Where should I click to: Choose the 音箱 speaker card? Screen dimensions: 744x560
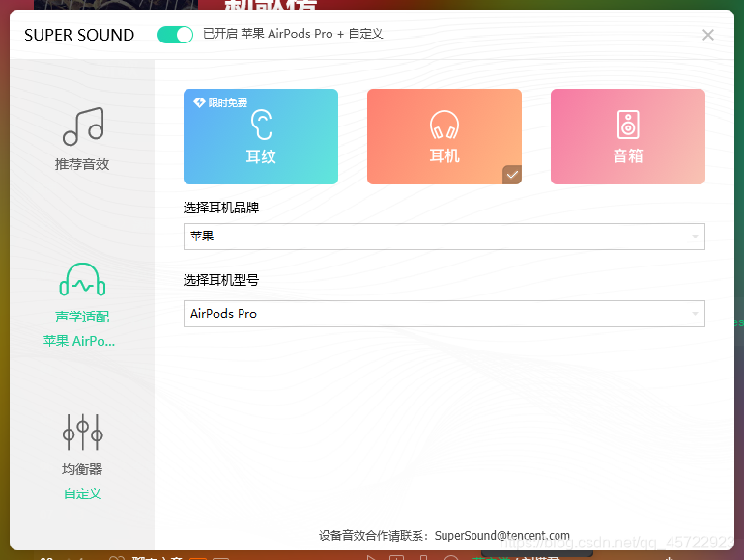click(628, 136)
